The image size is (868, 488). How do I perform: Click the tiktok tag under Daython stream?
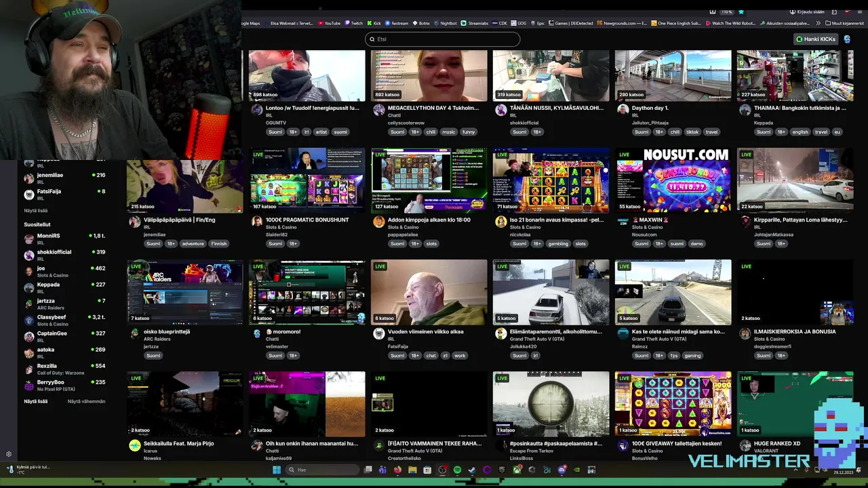point(692,131)
